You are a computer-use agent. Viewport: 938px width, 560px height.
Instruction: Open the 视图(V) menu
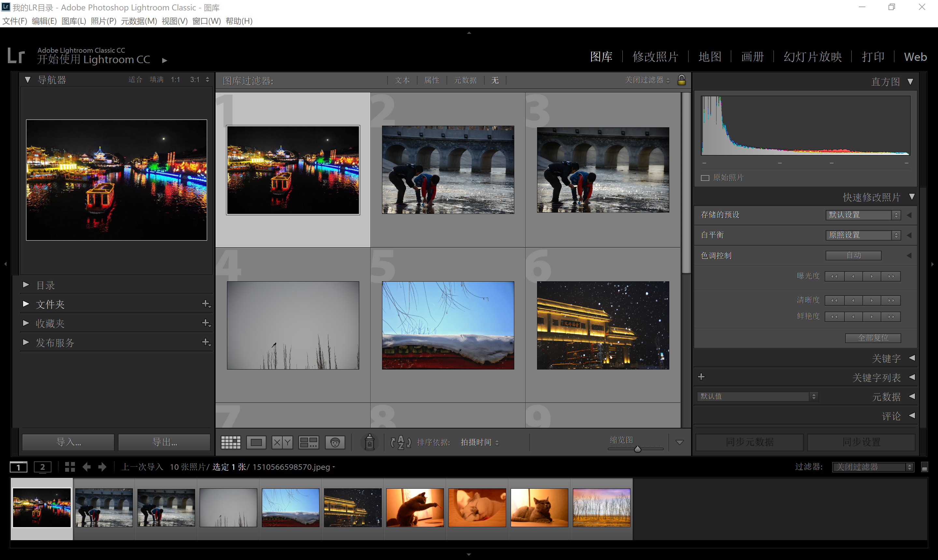[174, 21]
